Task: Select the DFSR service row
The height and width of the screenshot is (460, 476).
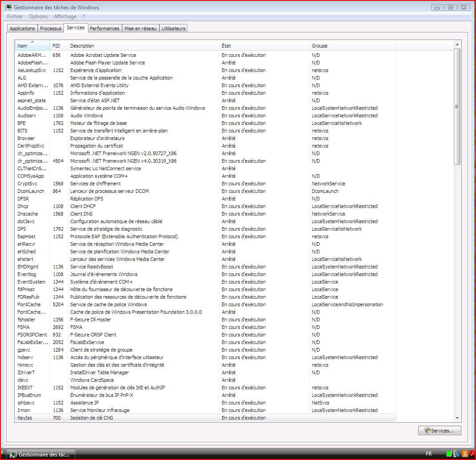Action: pos(205,199)
